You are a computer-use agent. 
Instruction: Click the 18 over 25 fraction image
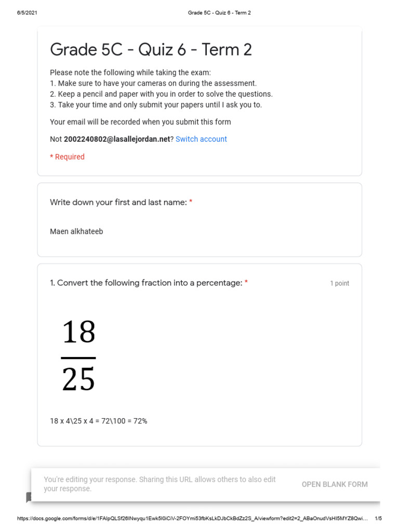point(78,356)
